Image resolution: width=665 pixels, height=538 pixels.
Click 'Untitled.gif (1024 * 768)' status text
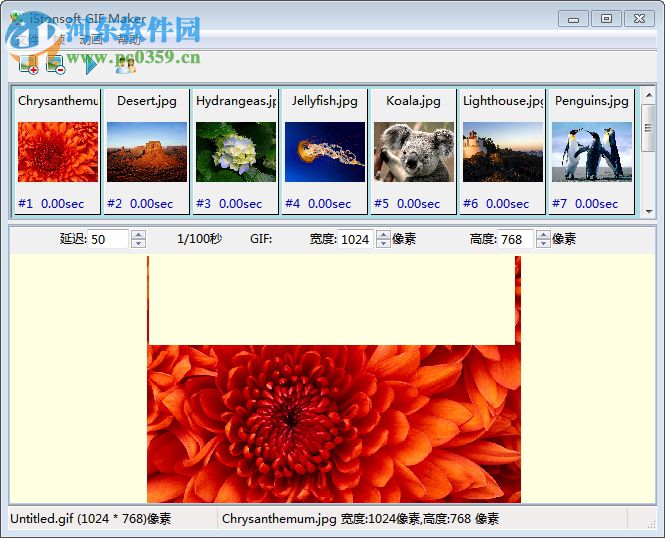pos(91,518)
